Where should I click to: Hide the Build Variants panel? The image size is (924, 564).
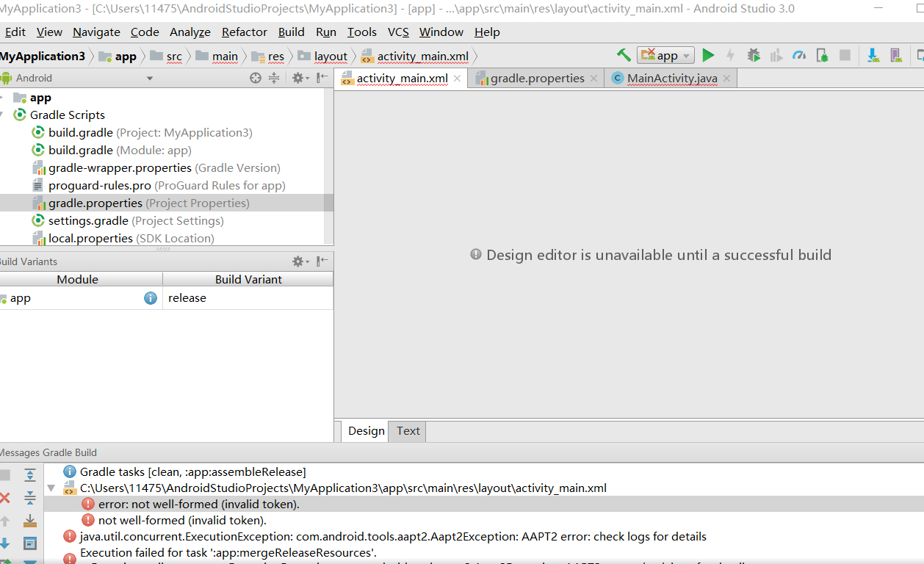pos(322,261)
